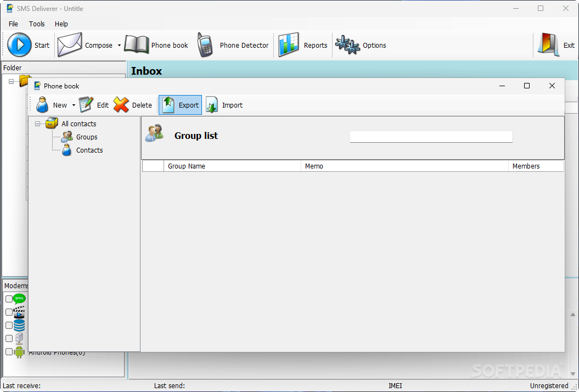Click blue database modem icon

point(19,326)
